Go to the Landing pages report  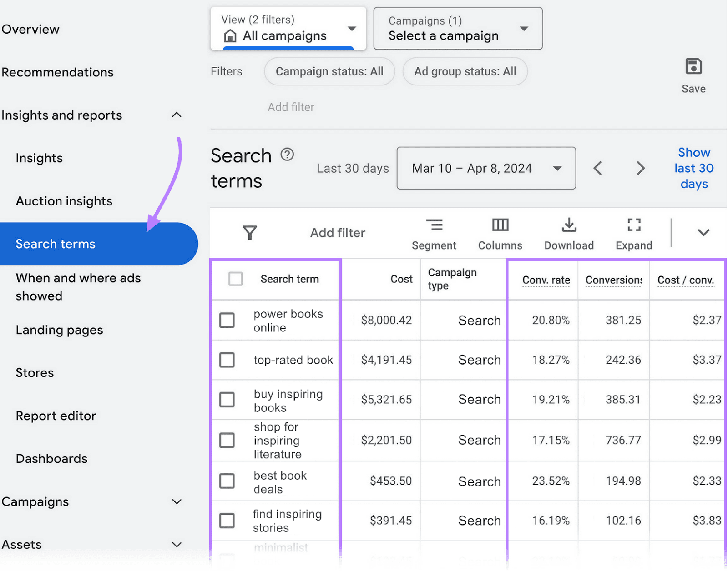point(59,330)
